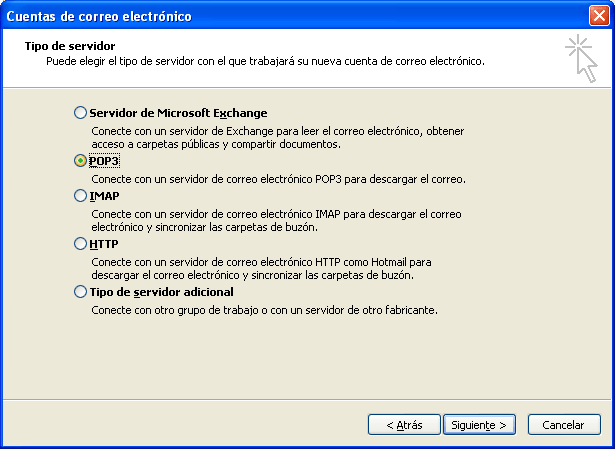
Task: Click the POP3 description about descargar el correo
Action: 278,179
